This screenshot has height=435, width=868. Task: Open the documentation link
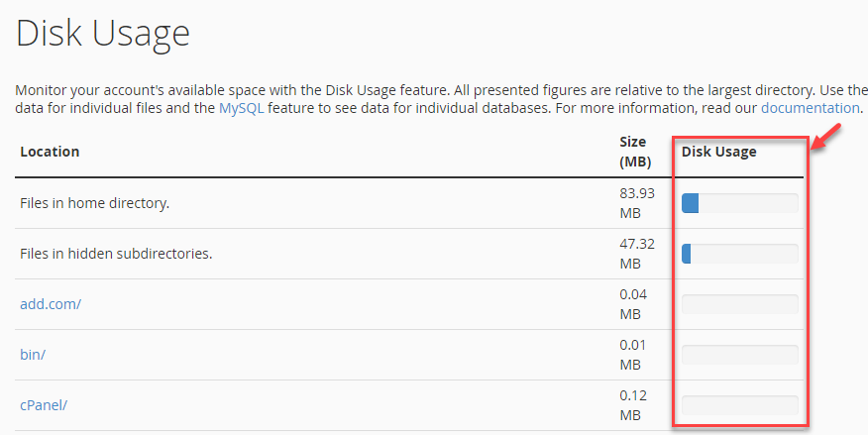coord(810,108)
